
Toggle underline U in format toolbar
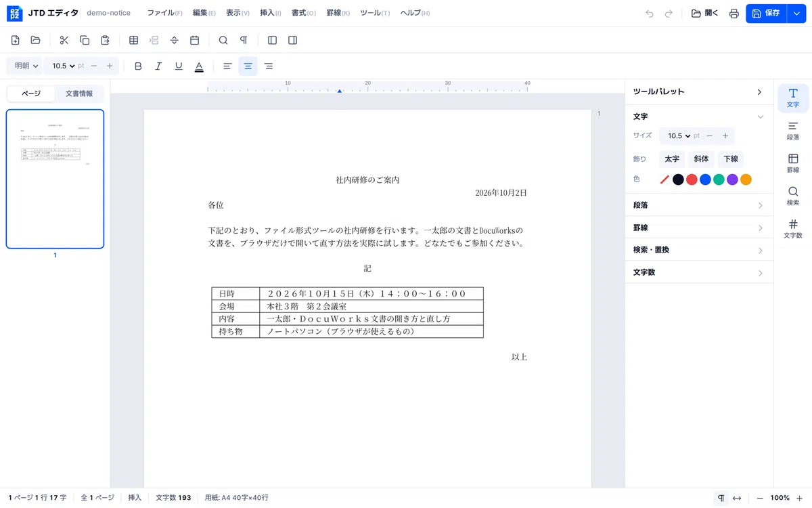[179, 66]
